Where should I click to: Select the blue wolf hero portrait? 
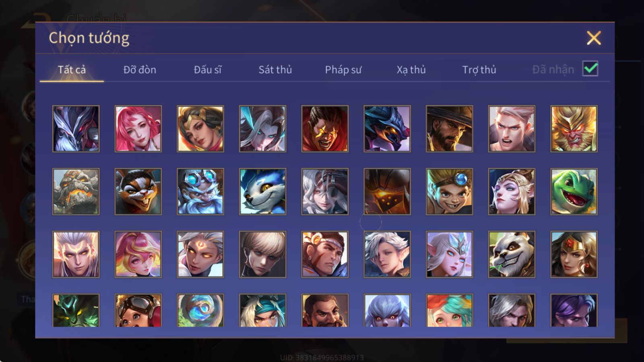point(262,191)
